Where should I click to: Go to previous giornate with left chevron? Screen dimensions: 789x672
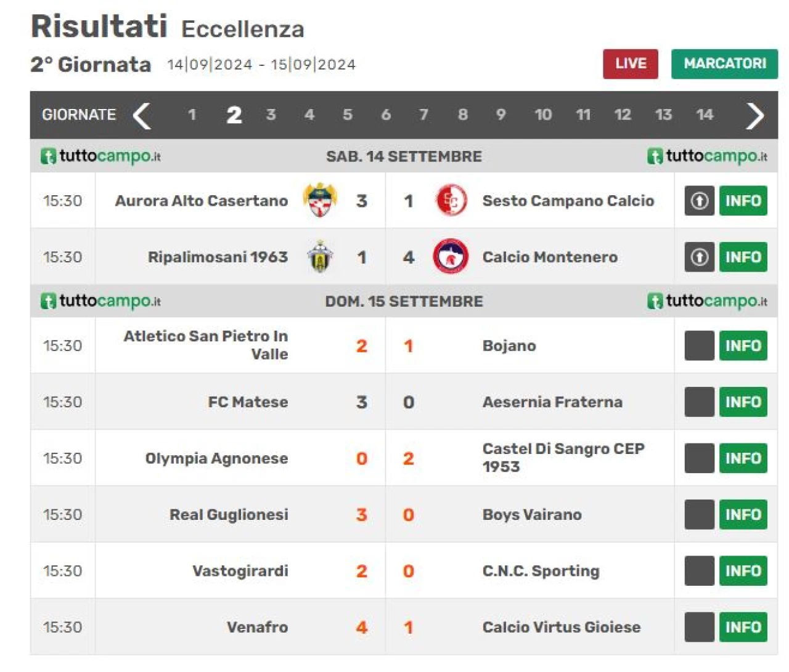coord(142,115)
